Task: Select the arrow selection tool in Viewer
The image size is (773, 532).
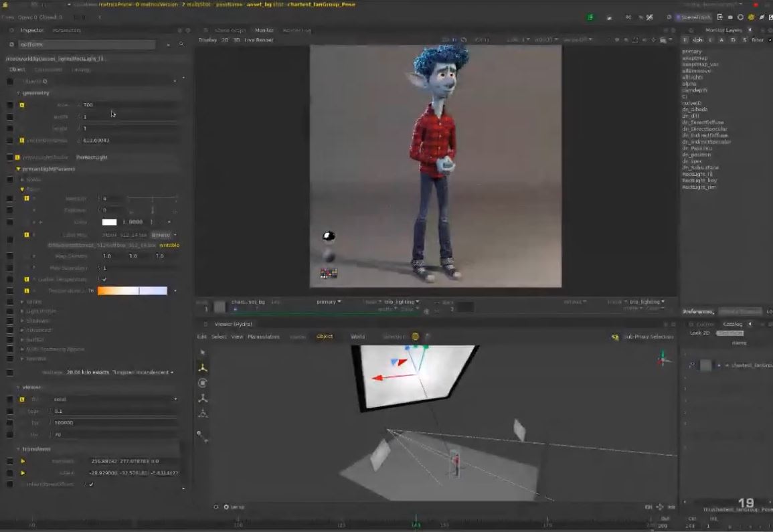Action: [x=202, y=353]
